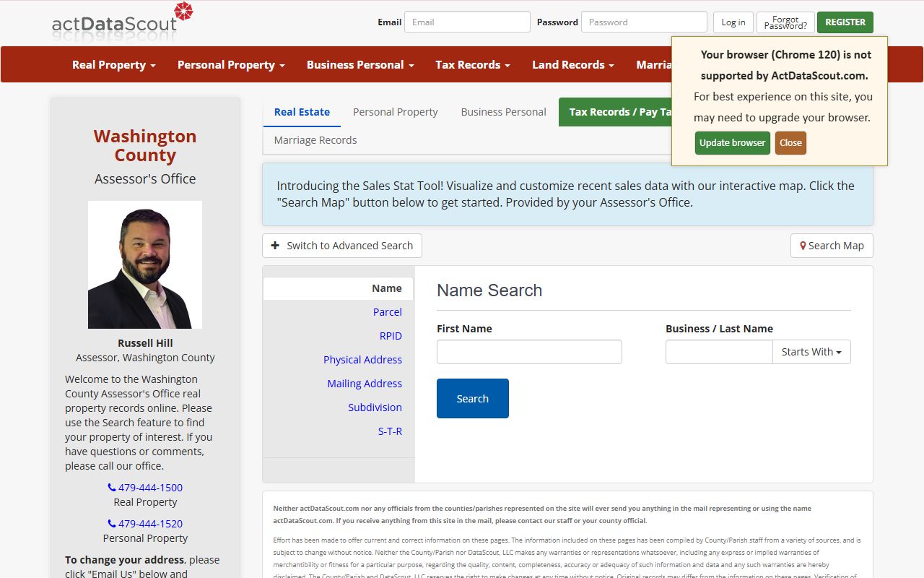Open the Marriage Records tab
This screenshot has width=924, height=578.
315,140
